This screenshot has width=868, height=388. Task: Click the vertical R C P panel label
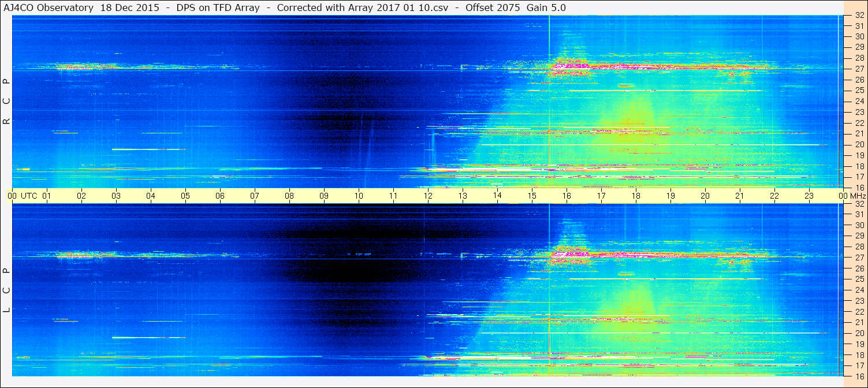click(6, 102)
